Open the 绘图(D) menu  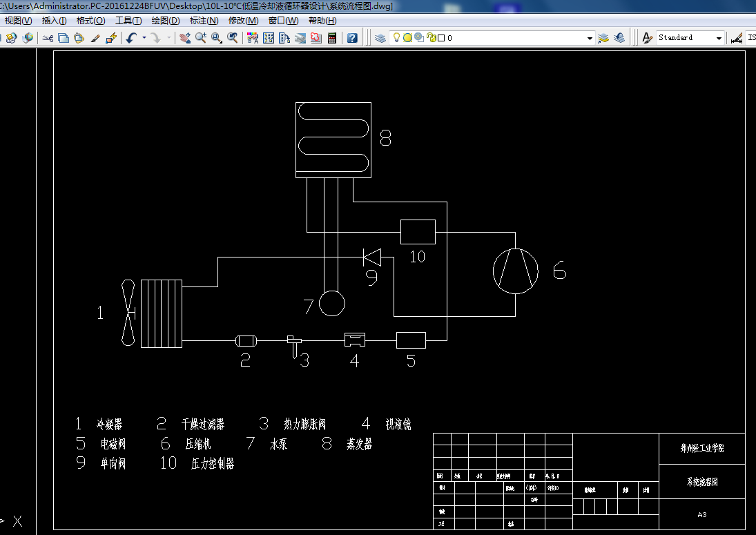click(x=166, y=21)
